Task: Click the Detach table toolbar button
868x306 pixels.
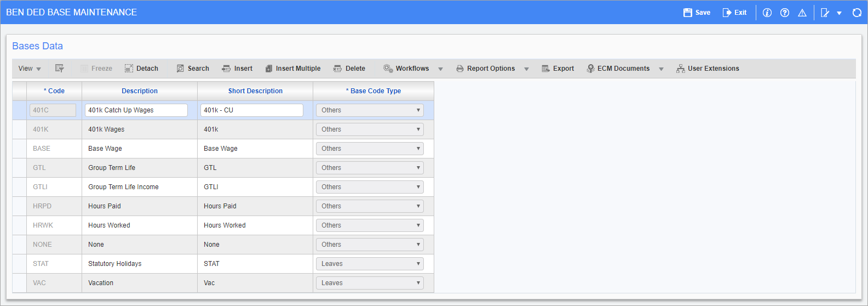Action: coord(141,69)
